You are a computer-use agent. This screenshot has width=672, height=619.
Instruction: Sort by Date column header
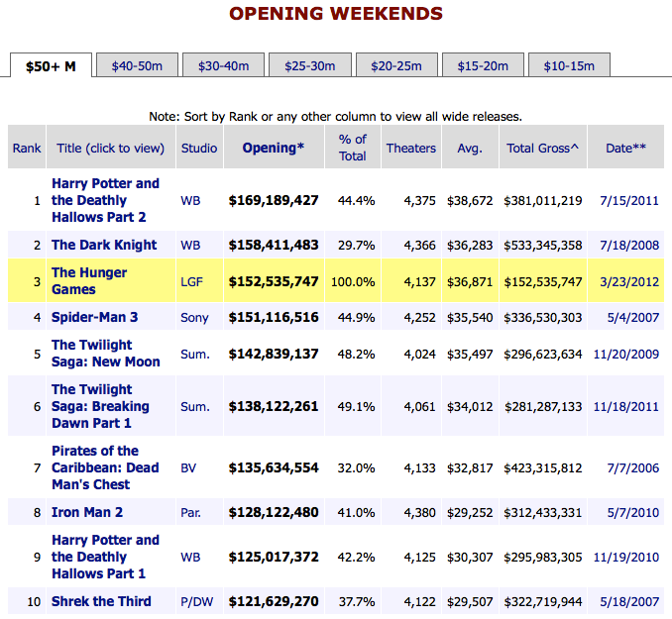(626, 149)
